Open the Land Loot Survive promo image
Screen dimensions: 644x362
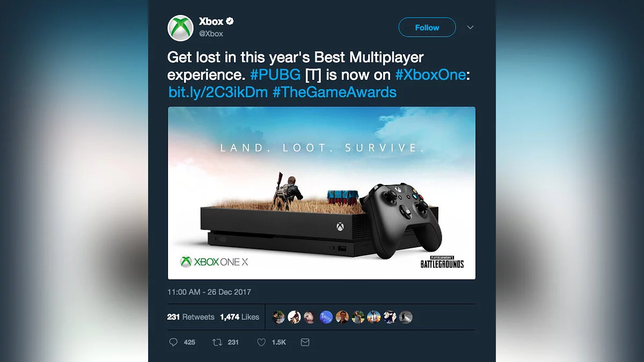click(321, 193)
